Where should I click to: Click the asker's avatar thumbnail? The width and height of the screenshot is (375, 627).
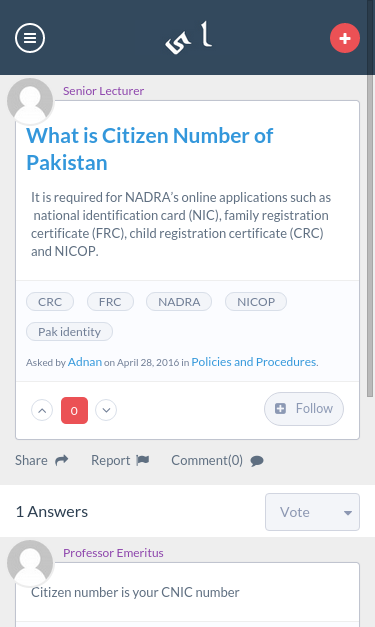point(30,101)
